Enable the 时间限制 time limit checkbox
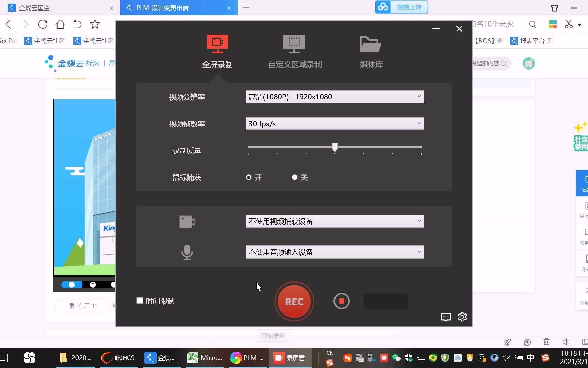The height and width of the screenshot is (368, 588). 140,301
